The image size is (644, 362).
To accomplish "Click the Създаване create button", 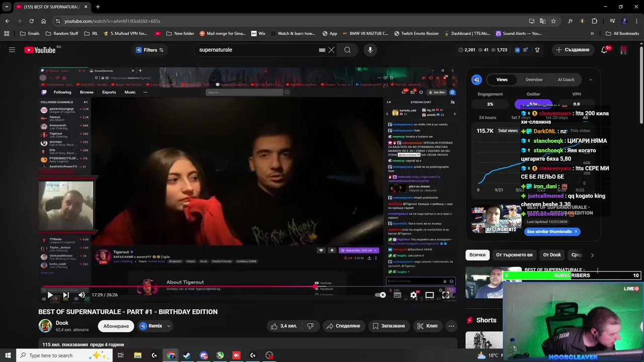I will (x=572, y=50).
